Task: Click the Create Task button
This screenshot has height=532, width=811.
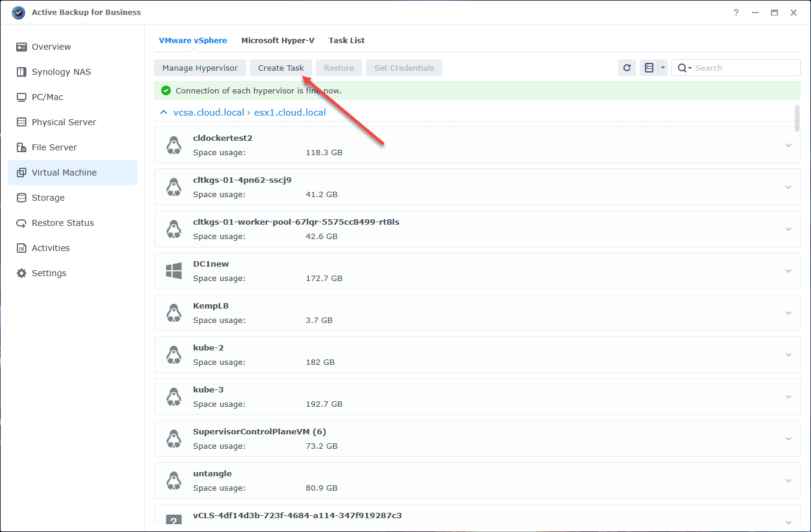Action: [281, 68]
